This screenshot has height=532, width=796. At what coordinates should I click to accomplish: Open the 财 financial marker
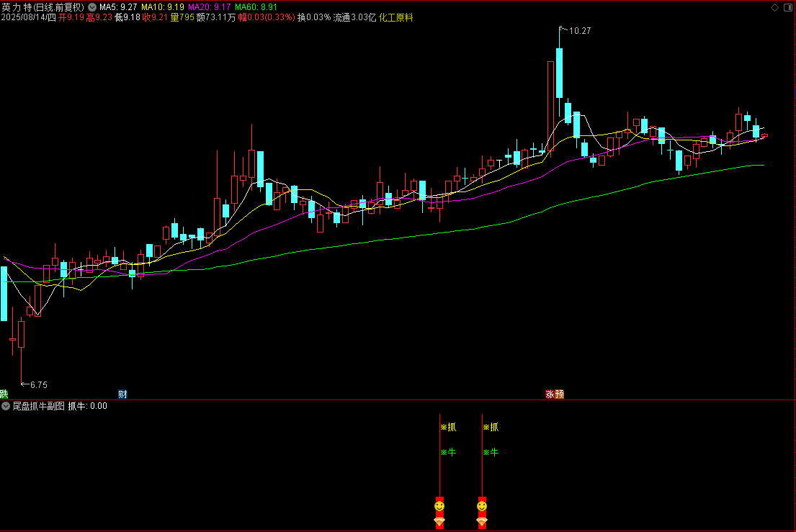122,394
